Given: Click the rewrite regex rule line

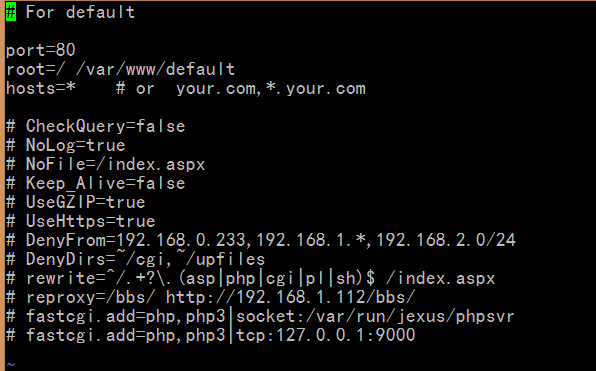Looking at the screenshot, I should coord(251,278).
